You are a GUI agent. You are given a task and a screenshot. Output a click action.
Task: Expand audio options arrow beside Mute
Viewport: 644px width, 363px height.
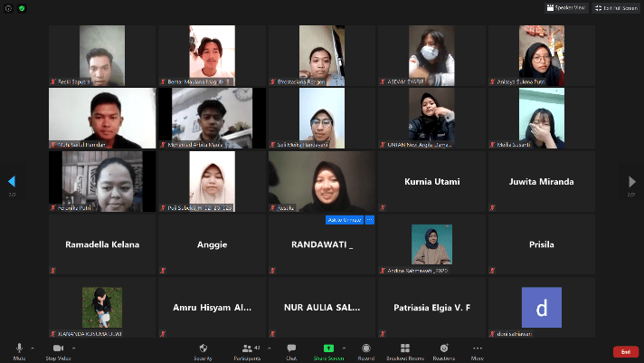coord(32,348)
